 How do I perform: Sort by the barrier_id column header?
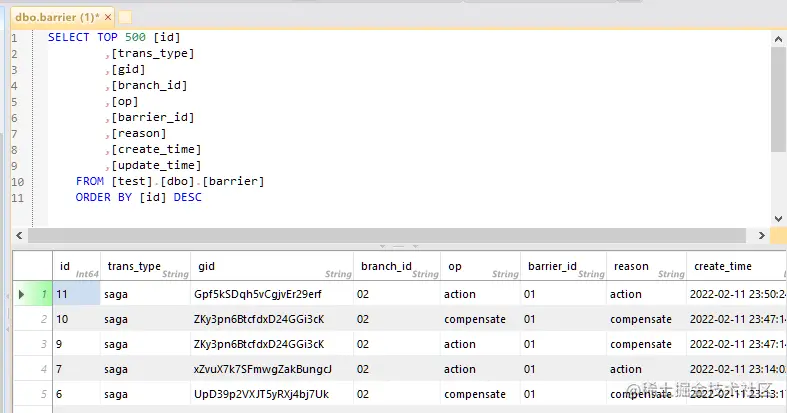coord(564,266)
